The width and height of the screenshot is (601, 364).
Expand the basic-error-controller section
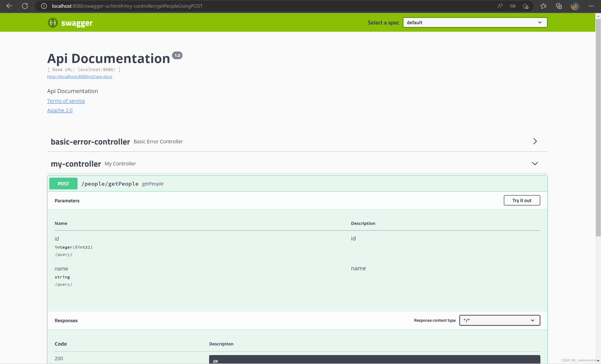535,141
